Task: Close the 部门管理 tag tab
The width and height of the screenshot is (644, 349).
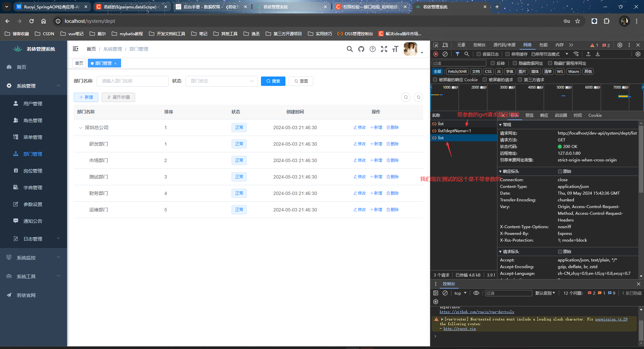Action: pos(115,63)
